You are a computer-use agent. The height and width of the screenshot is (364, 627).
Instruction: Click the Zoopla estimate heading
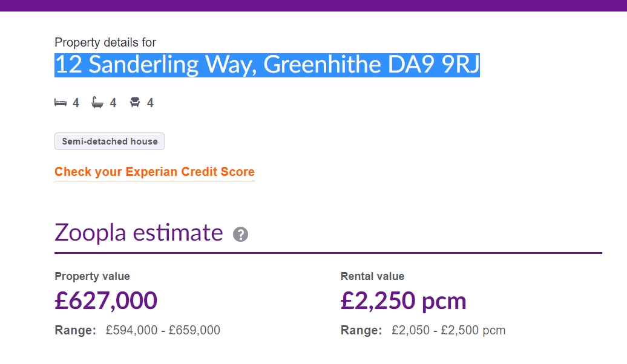[x=139, y=233]
